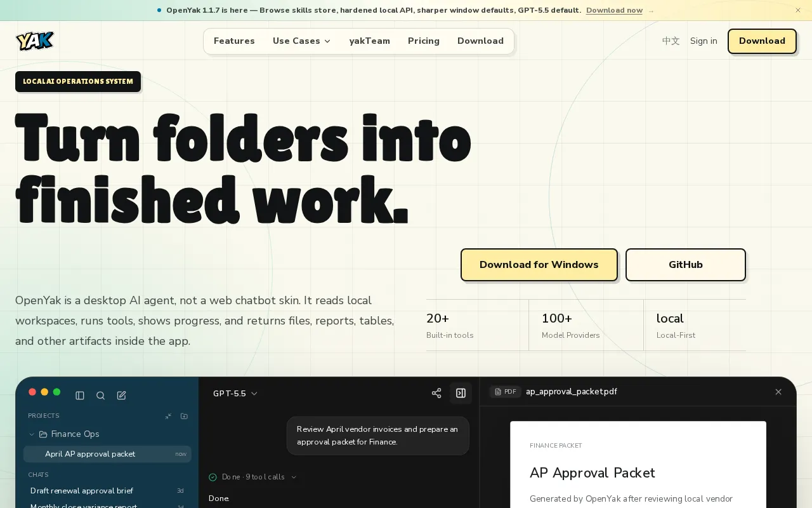Viewport: 812px width, 508px height.
Task: Open Download in the navigation bar
Action: click(480, 41)
